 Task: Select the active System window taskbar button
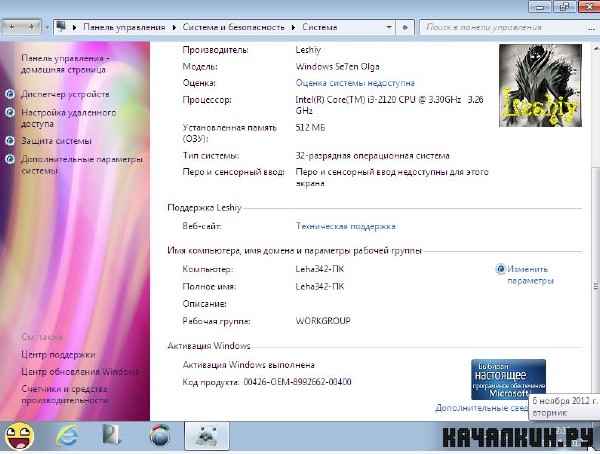point(207,436)
